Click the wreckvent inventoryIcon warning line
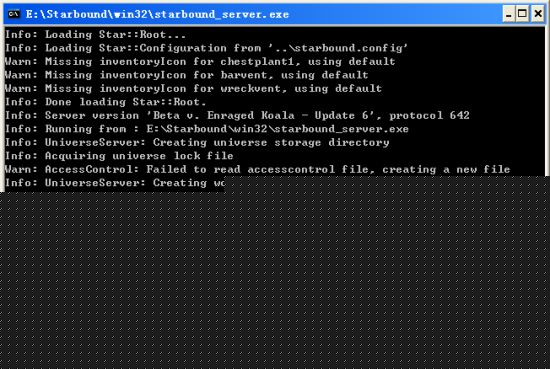Viewport: 550px width, 369px height. point(193,88)
